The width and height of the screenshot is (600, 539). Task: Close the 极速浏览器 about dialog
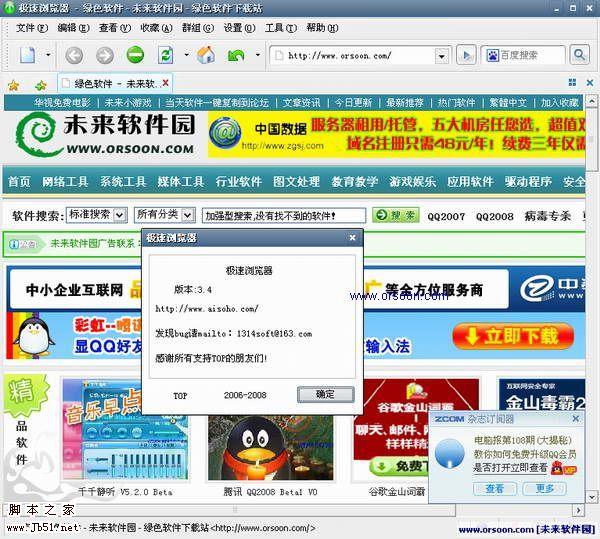[x=352, y=238]
